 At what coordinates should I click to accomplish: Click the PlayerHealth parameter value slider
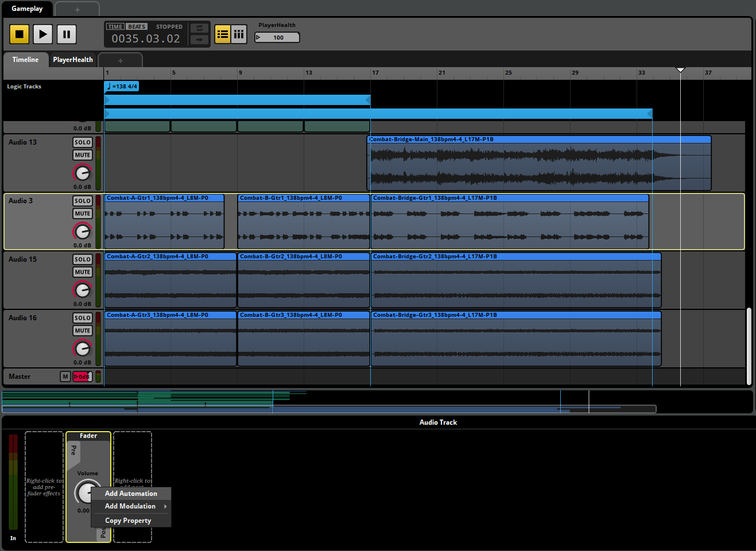coord(277,37)
